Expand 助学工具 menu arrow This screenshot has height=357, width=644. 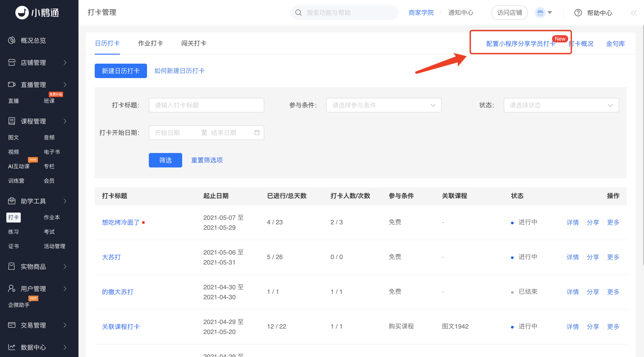(x=65, y=201)
